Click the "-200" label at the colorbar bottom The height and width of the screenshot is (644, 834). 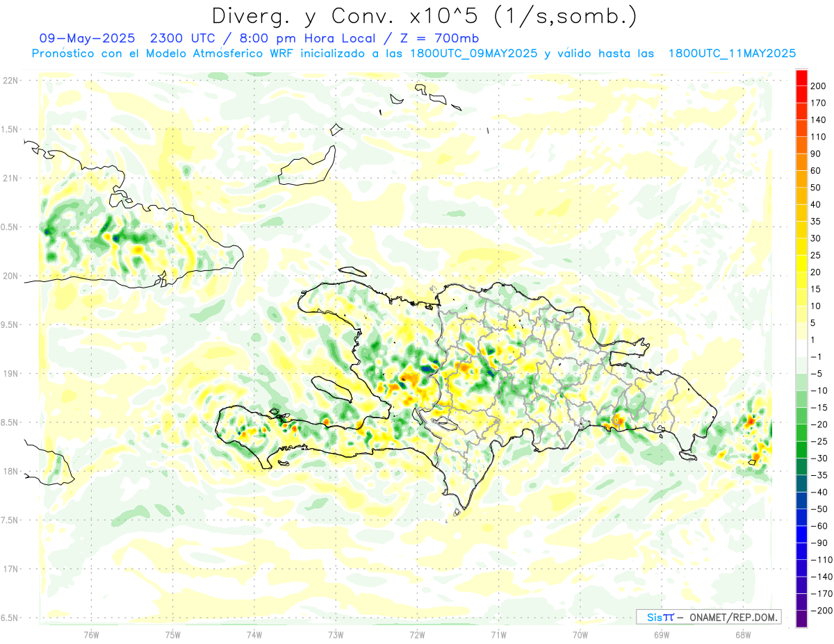[x=821, y=611]
